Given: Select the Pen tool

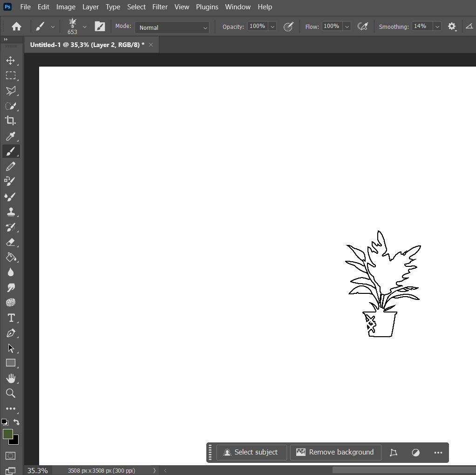Looking at the screenshot, I should tap(11, 333).
